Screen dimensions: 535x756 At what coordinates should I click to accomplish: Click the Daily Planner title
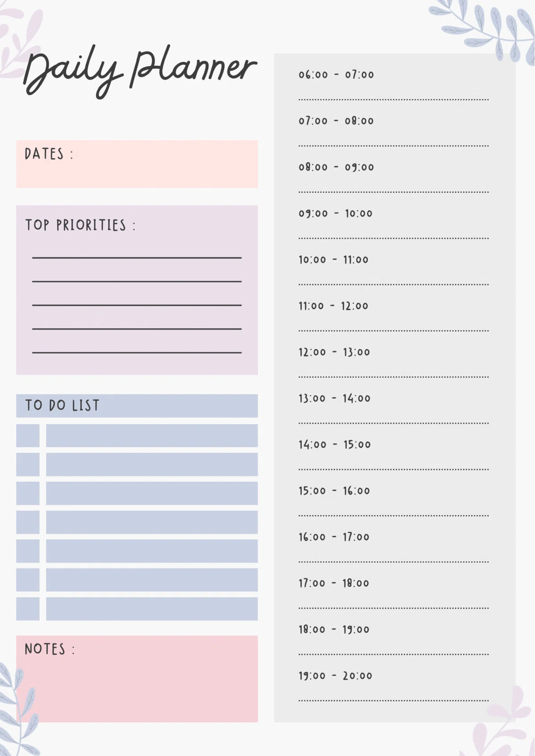click(x=140, y=71)
